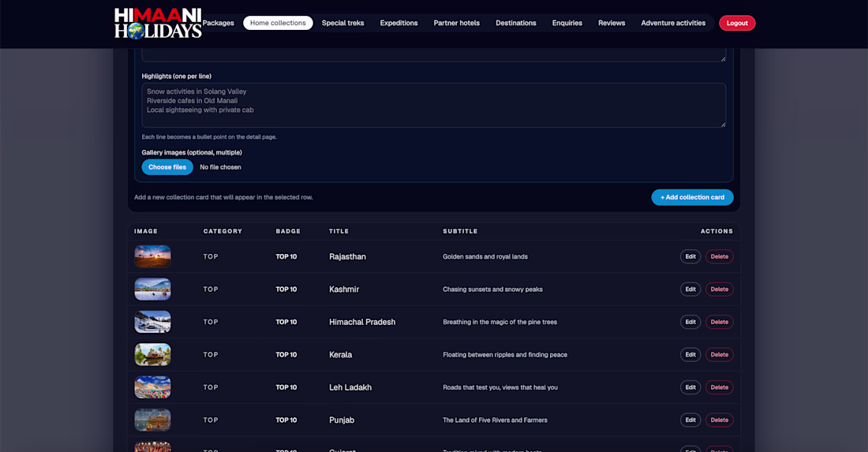Viewport: 868px width, 452px height.
Task: Edit the Leh Ladakh card
Action: (x=690, y=387)
